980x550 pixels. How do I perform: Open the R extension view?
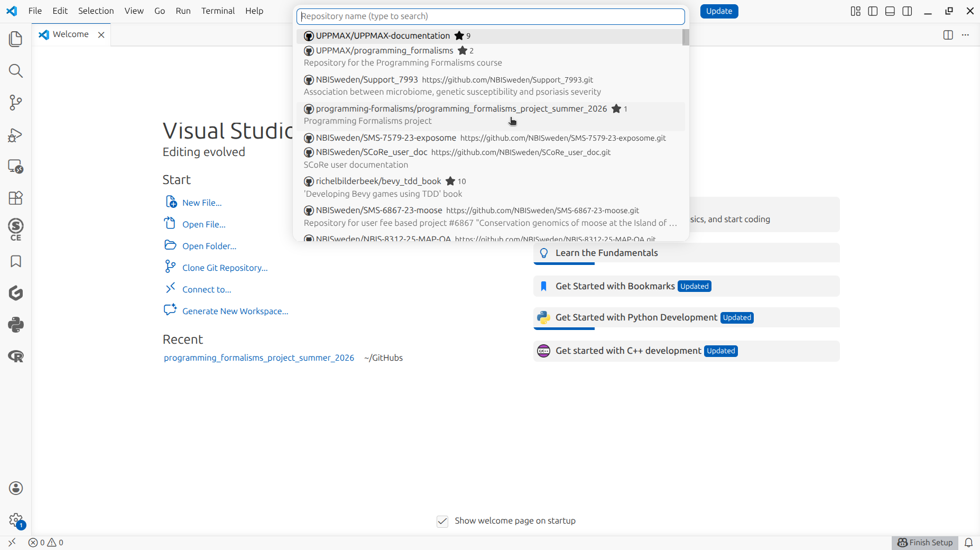(16, 356)
